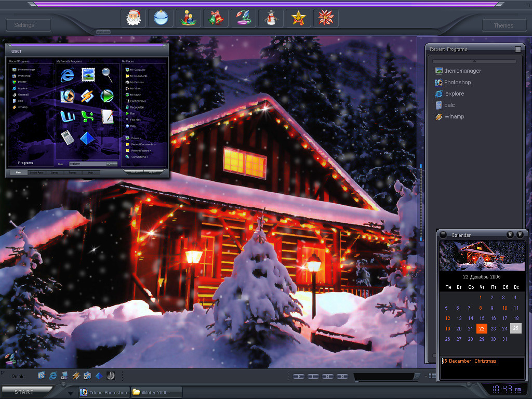Click the red poinsettia flower icon

click(326, 18)
